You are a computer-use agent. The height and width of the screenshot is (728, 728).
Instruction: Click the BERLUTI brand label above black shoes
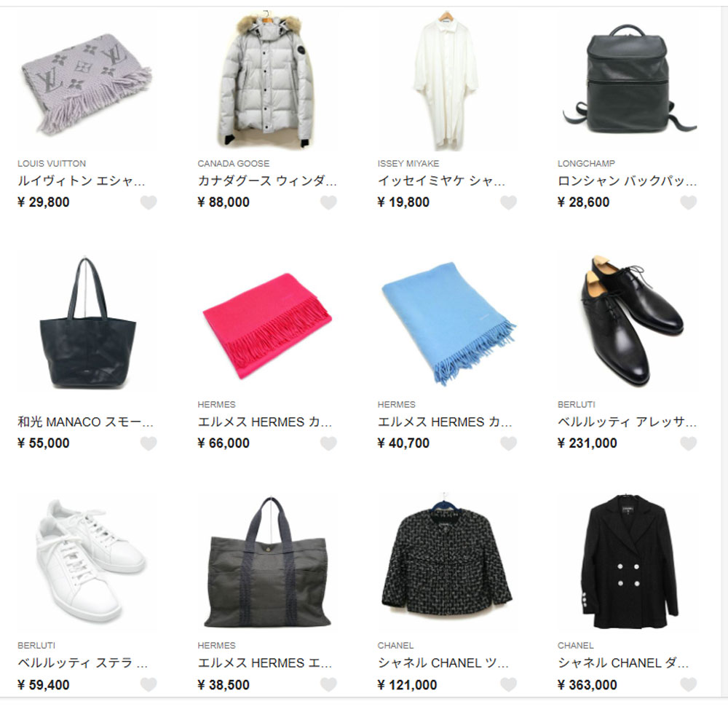click(x=576, y=404)
